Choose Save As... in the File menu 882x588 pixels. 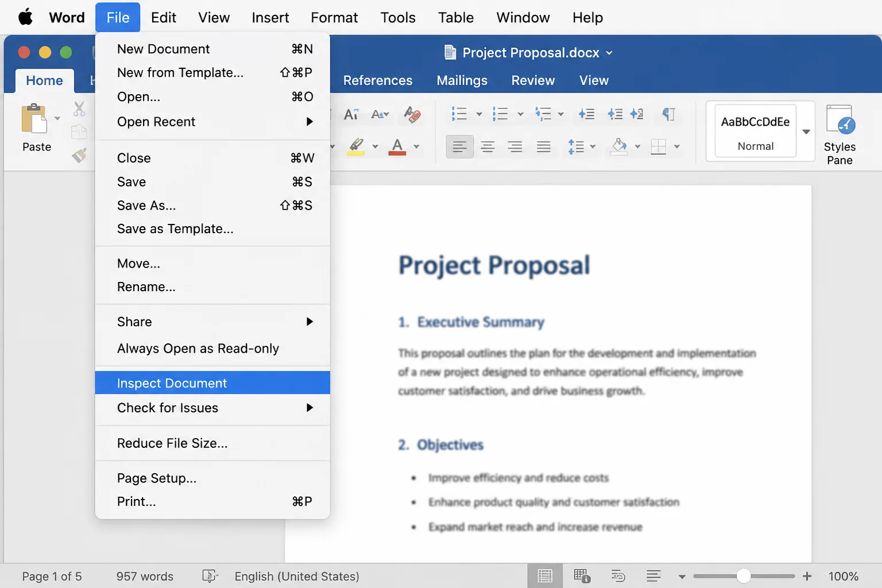tap(212, 206)
